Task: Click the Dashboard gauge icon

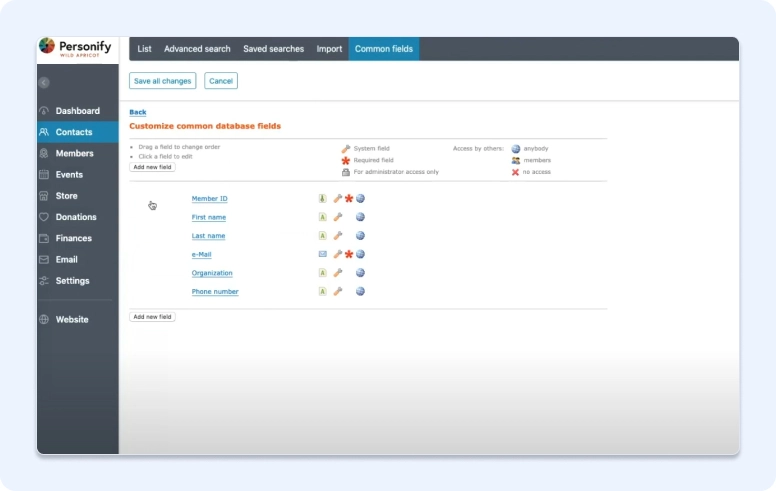Action: 44,111
